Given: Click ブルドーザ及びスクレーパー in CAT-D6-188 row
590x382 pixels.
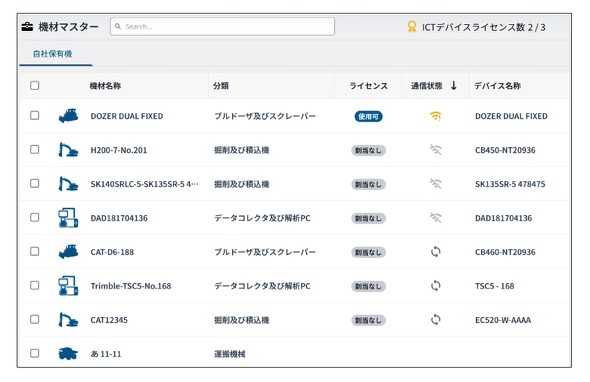Looking at the screenshot, I should click(265, 252).
